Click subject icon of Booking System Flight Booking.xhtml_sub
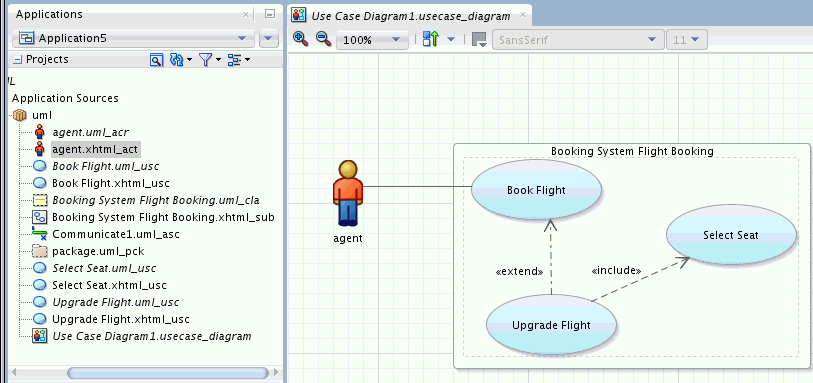Screen dimensions: 813x383 coord(39,217)
